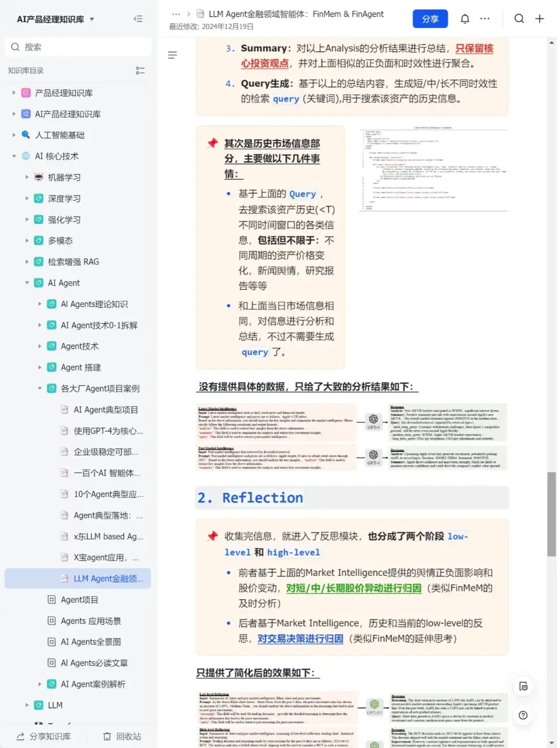This screenshot has width=560, height=748.
Task: Click the blue 分享 button
Action: coord(430,19)
